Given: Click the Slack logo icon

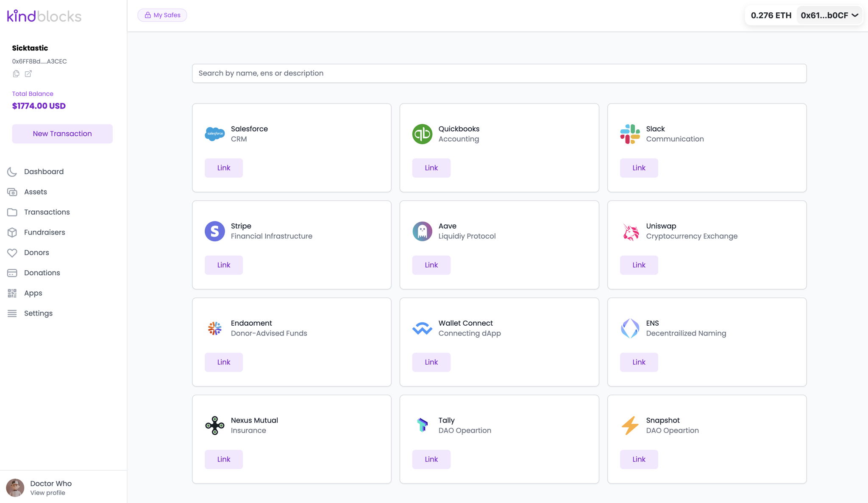Looking at the screenshot, I should point(630,134).
